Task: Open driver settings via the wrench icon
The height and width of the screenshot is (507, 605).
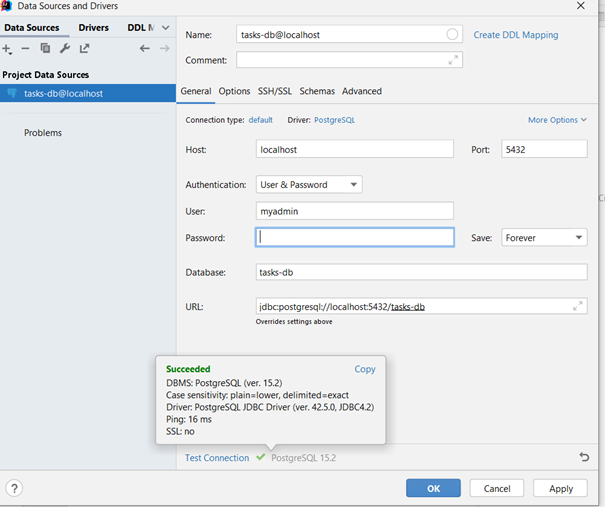Action: pos(65,48)
